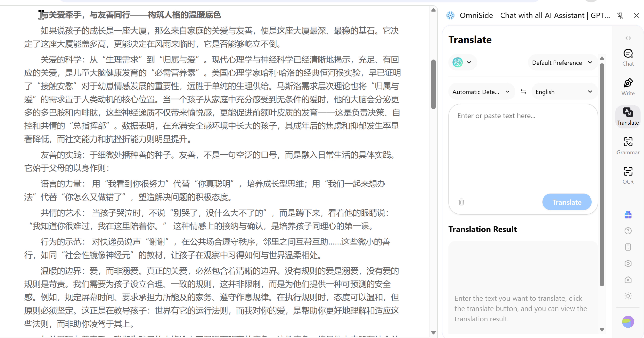Toggle the light theme sun icon

pos(628,296)
